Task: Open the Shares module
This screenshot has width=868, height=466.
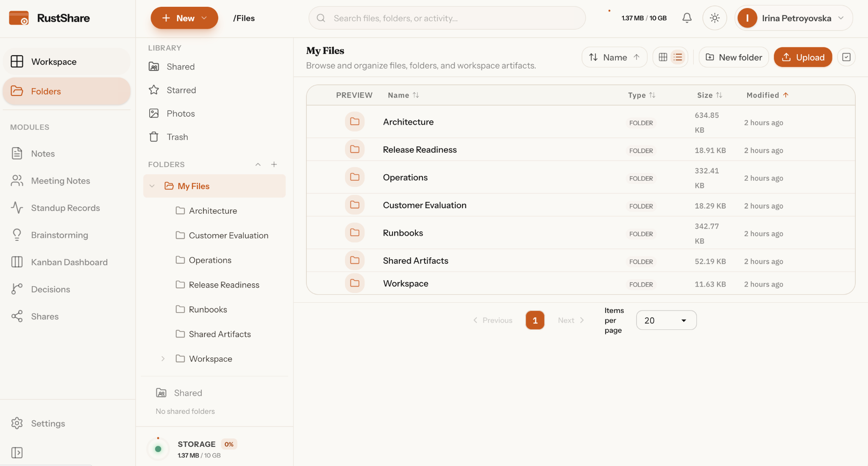Action: pyautogui.click(x=67, y=316)
